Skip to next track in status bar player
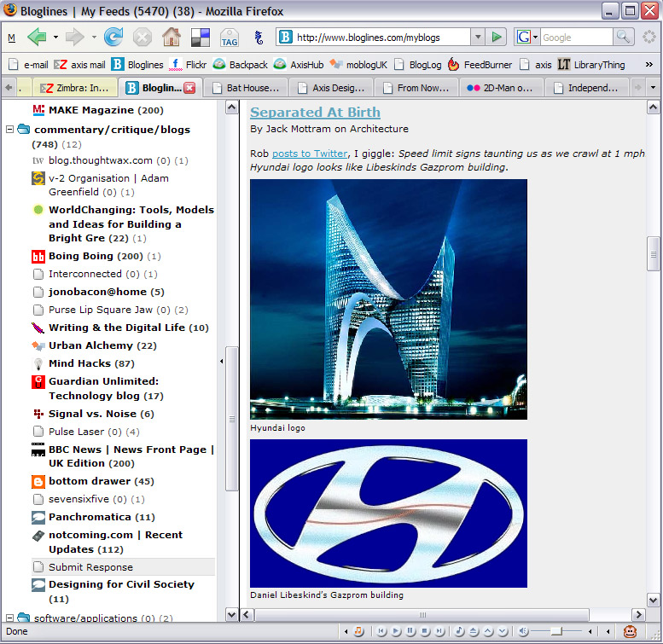The image size is (663, 644). [440, 631]
